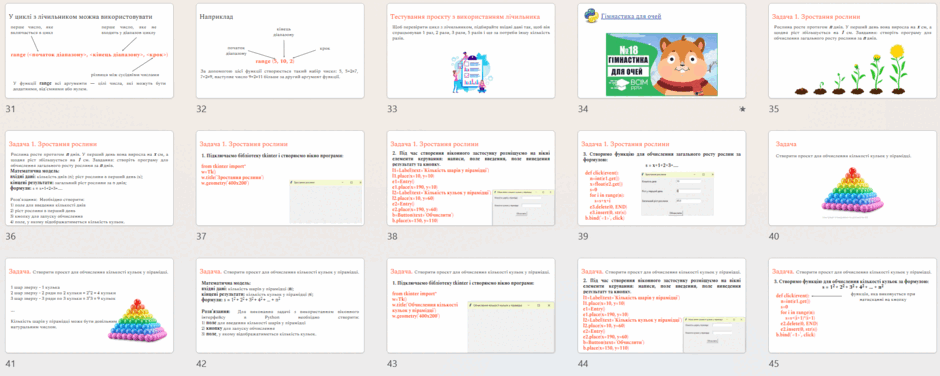Image resolution: width=940 pixels, height=376 pixels.
Task: Click slide number label 32
Action: [201, 109]
